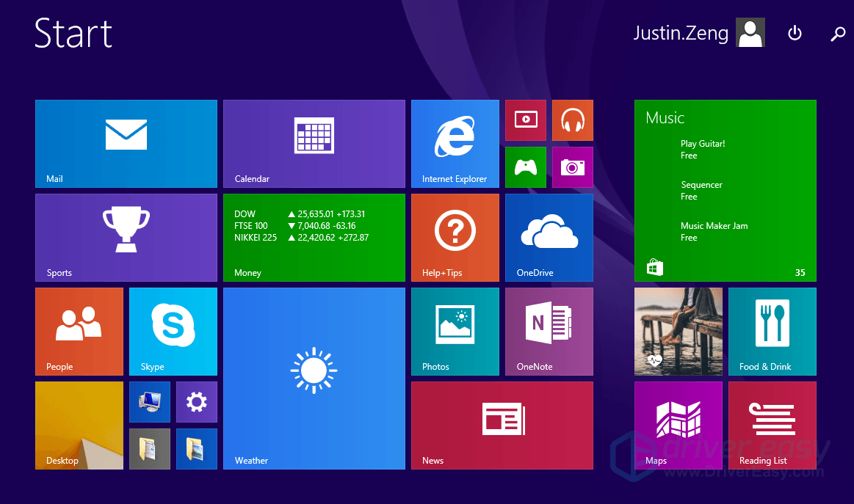Launch Internet Explorer tile
The height and width of the screenshot is (504, 854).
[455, 144]
